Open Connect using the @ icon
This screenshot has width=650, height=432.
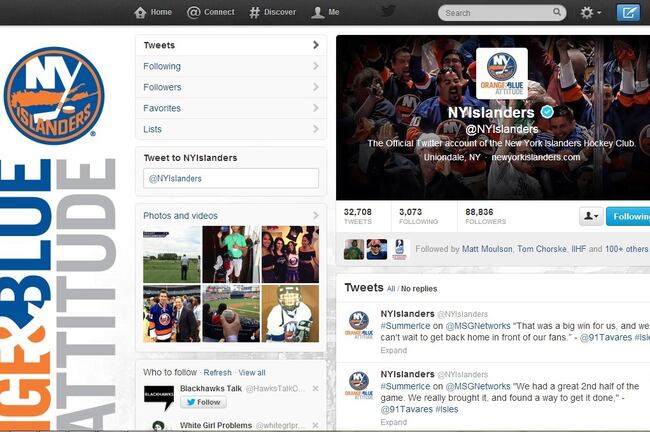(x=194, y=12)
